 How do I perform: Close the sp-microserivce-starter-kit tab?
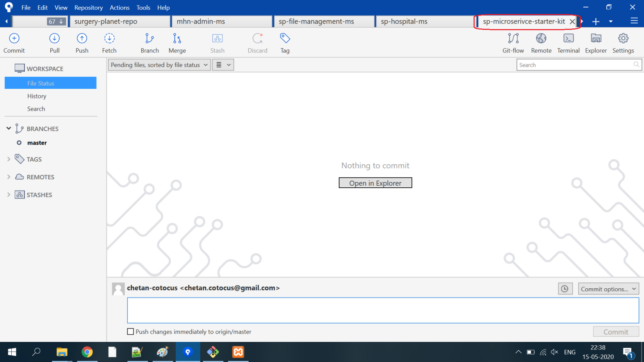click(572, 21)
